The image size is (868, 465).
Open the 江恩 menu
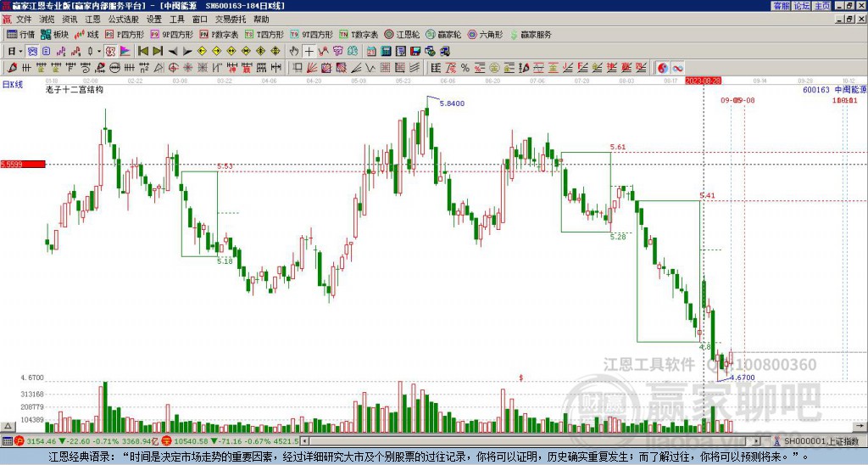tap(93, 20)
